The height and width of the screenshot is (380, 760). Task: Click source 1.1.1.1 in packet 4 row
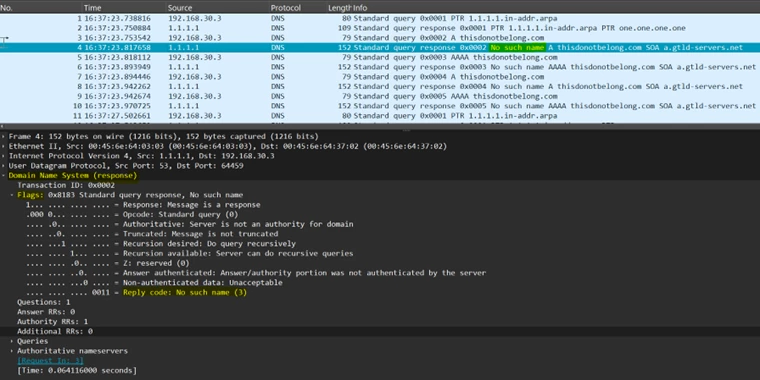(x=183, y=48)
